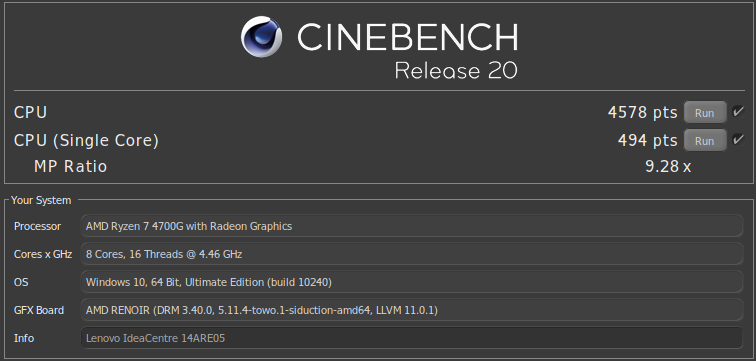Image resolution: width=756 pixels, height=361 pixels.
Task: Run the CPU (Single Core) benchmark
Action: (704, 141)
